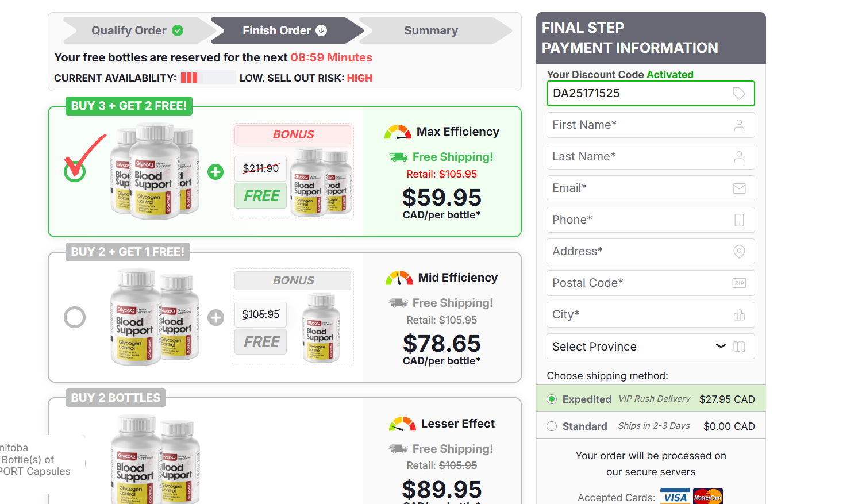Click the location pin icon in Address field
862x504 pixels.
[739, 252]
